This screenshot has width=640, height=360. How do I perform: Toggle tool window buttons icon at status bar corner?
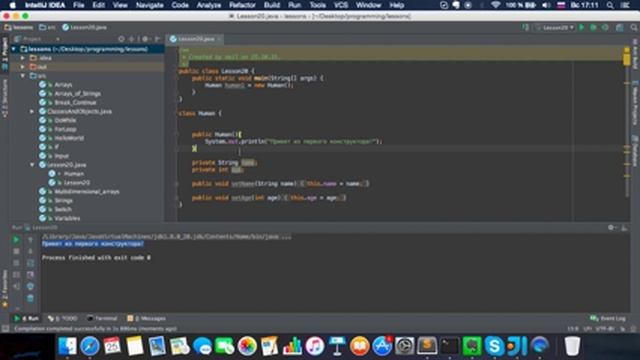click(5, 329)
